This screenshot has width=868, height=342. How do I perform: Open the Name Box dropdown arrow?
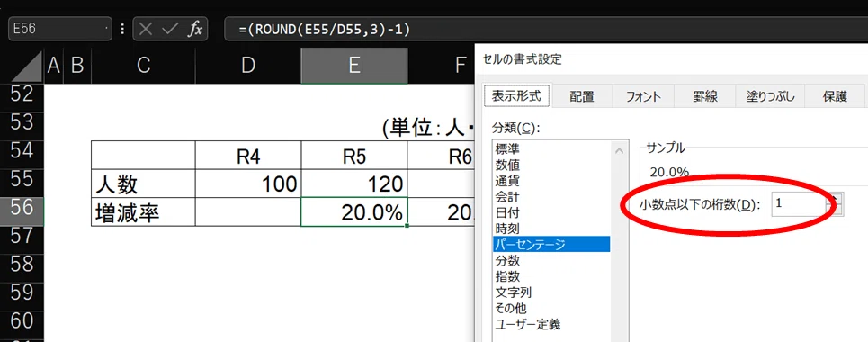106,29
